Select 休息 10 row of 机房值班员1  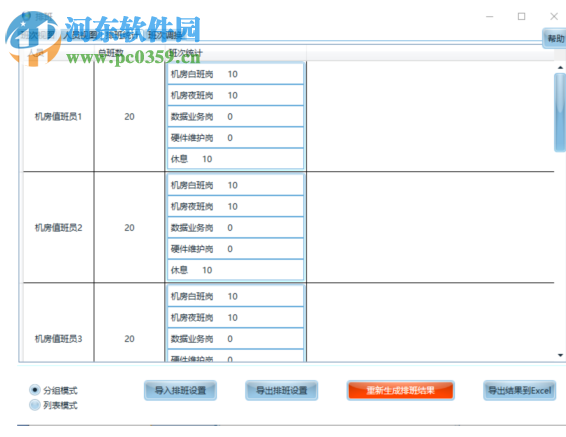(x=235, y=159)
